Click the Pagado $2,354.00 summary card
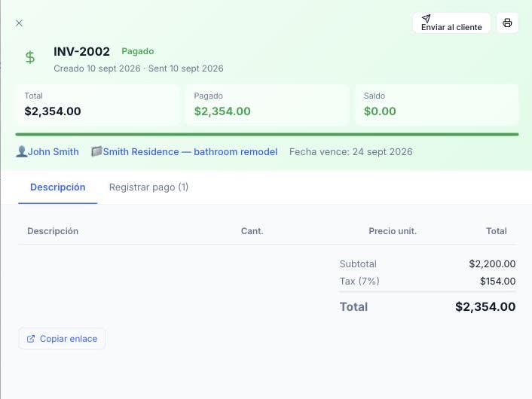The width and height of the screenshot is (532, 399). click(x=268, y=105)
